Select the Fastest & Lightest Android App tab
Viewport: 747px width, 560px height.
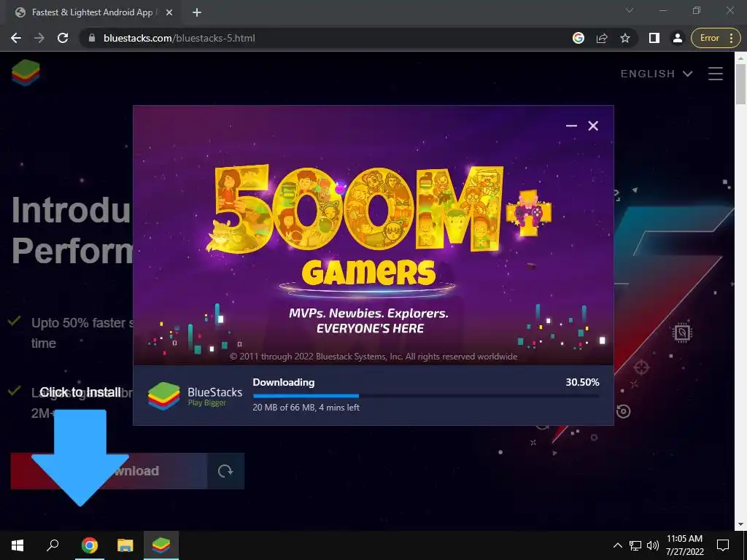click(x=92, y=13)
